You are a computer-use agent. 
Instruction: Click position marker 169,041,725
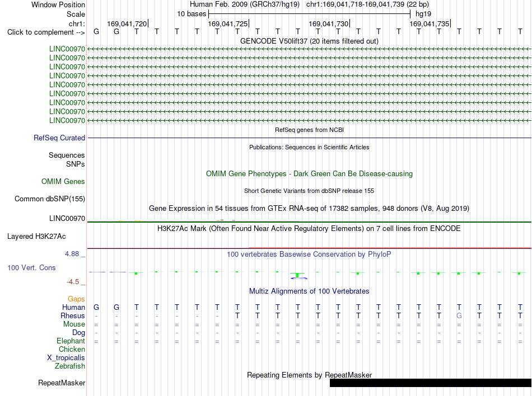(228, 23)
